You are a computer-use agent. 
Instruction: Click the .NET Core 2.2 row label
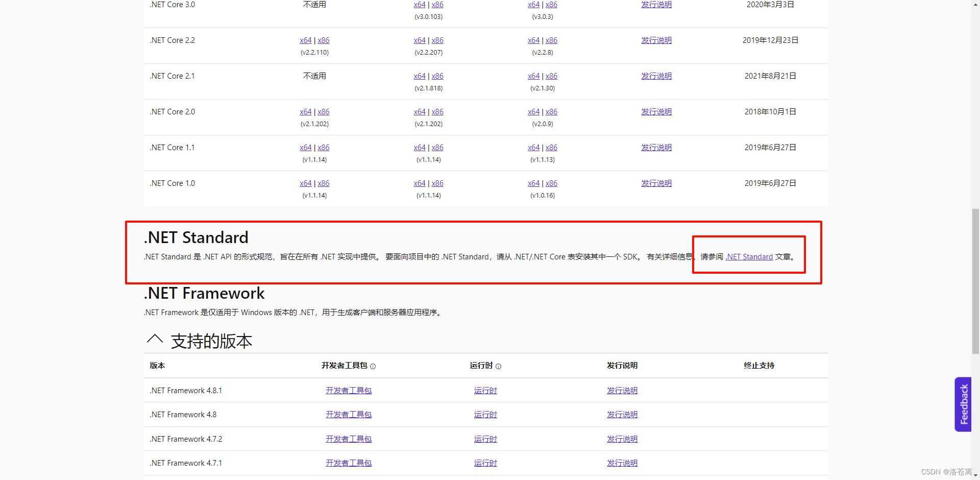pyautogui.click(x=173, y=40)
